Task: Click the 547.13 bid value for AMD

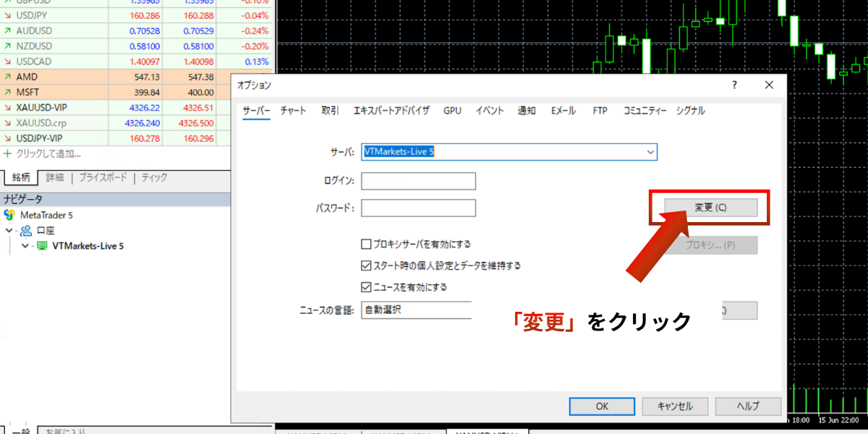Action: pos(145,77)
